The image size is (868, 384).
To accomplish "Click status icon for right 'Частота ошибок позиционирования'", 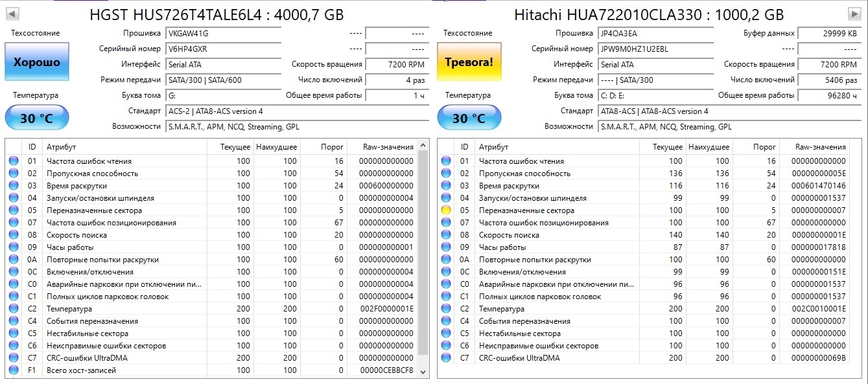I will pos(446,223).
